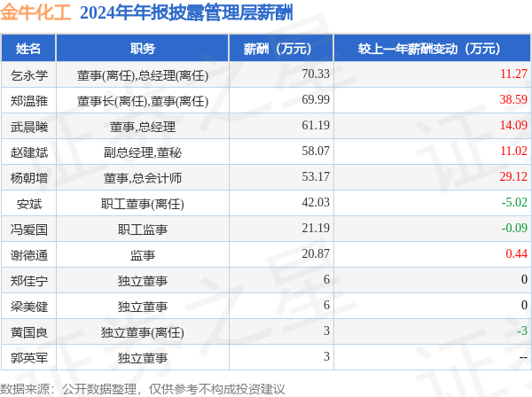Click salary value 69.99
Screen dimensions: 532x397
316,99
